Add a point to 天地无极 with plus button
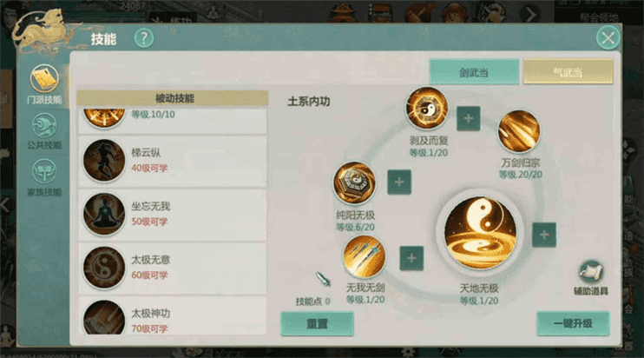The image size is (644, 358). (544, 235)
